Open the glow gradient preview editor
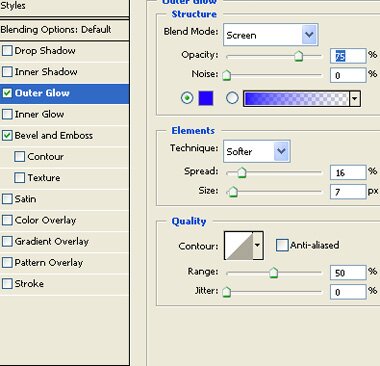 click(296, 99)
